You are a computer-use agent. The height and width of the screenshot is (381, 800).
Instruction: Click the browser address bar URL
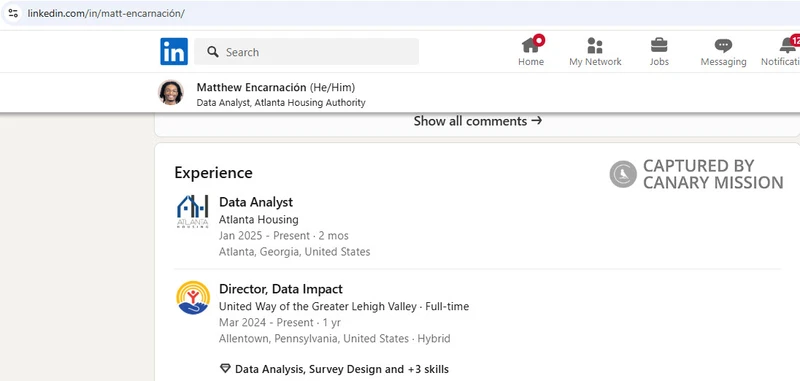pos(106,13)
